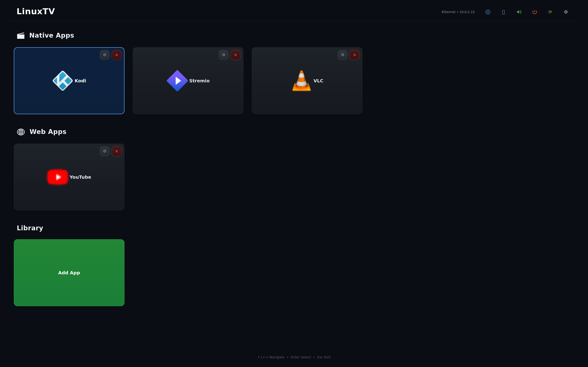Click the yellow refresh/restart icon
Image resolution: width=588 pixels, height=367 pixels.
[550, 12]
